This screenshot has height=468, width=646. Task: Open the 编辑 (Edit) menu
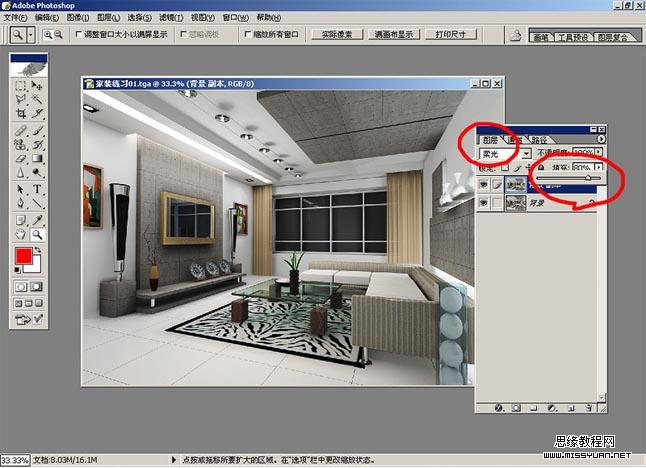tap(47, 18)
